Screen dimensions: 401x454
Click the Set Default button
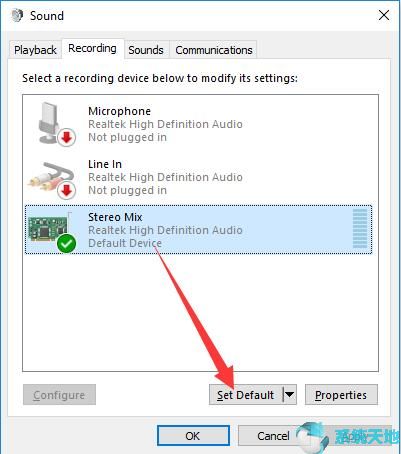[x=246, y=395]
